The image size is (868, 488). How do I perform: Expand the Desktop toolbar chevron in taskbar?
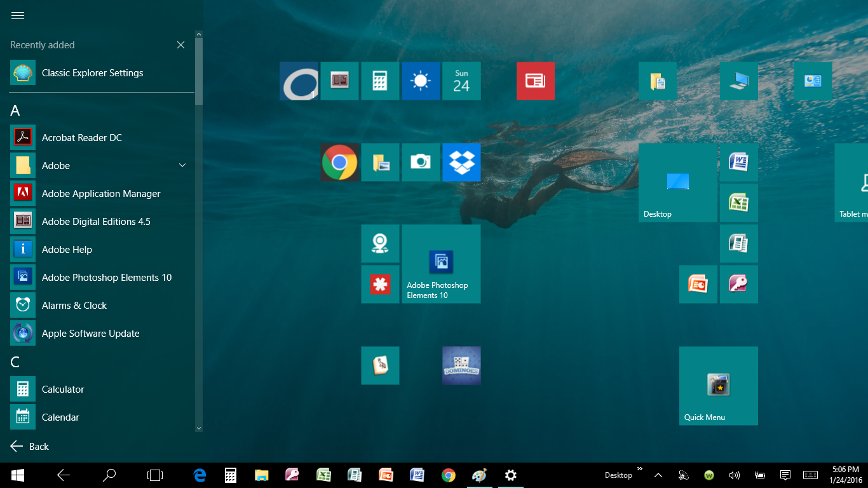[640, 470]
